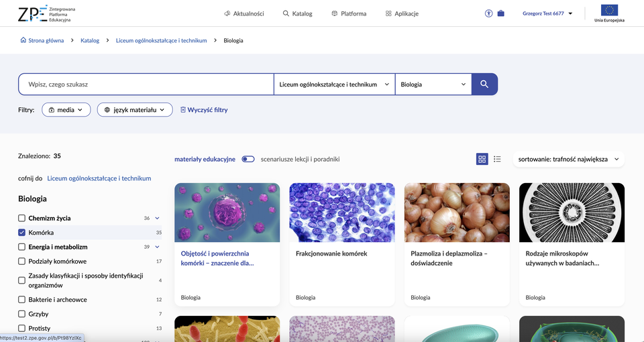Tick the Grzyby filter checkbox
Screen dimensions: 644x342
[x=22, y=314]
